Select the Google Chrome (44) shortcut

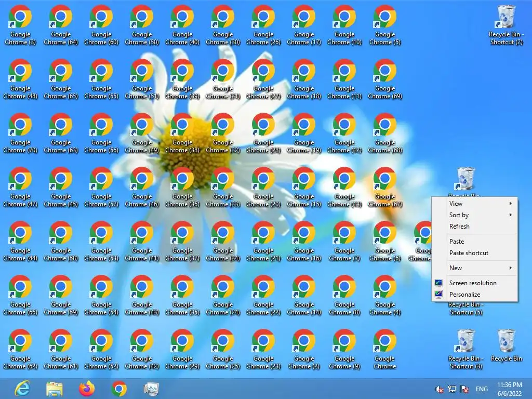click(x=20, y=242)
